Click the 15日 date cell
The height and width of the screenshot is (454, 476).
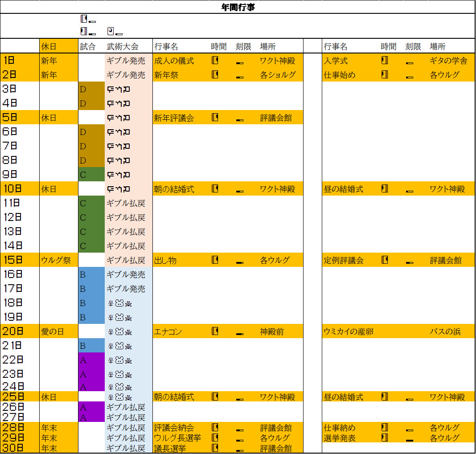coord(20,260)
